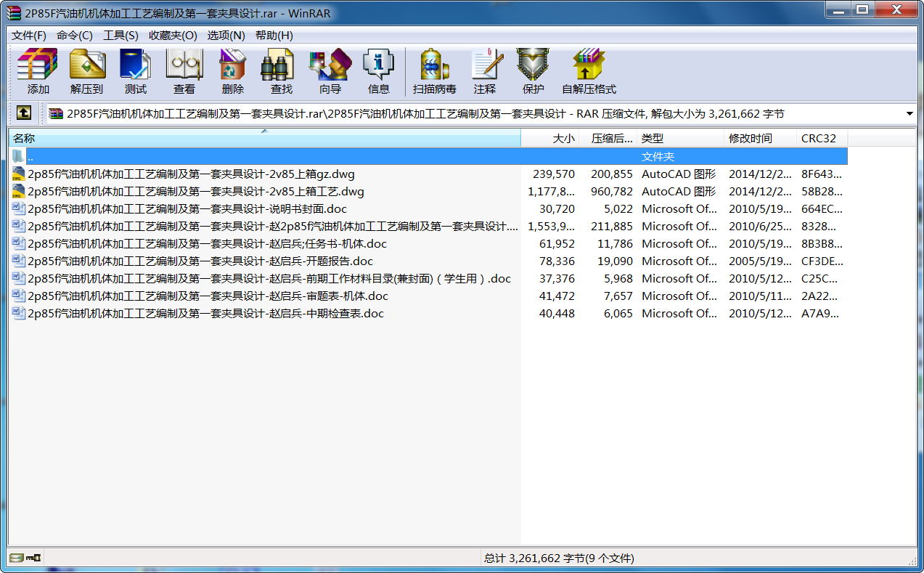Image resolution: width=924 pixels, height=573 pixels.
Task: Select file 说明书封面.doc
Action: [187, 208]
